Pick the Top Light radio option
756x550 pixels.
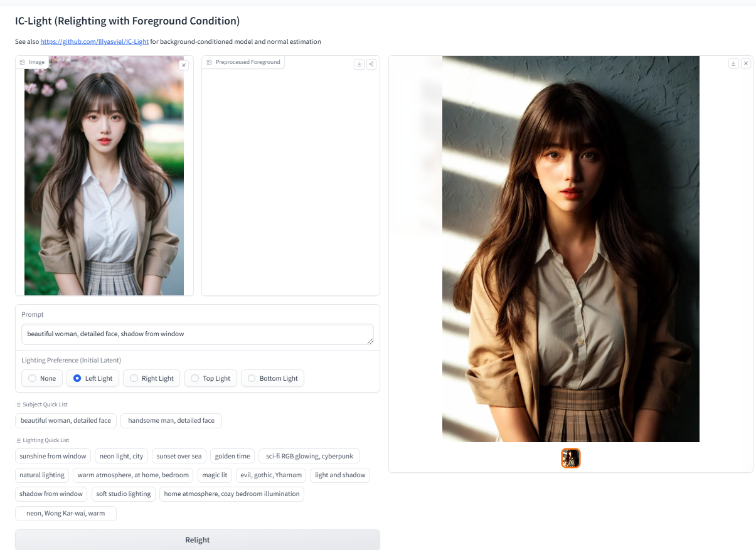(x=210, y=378)
